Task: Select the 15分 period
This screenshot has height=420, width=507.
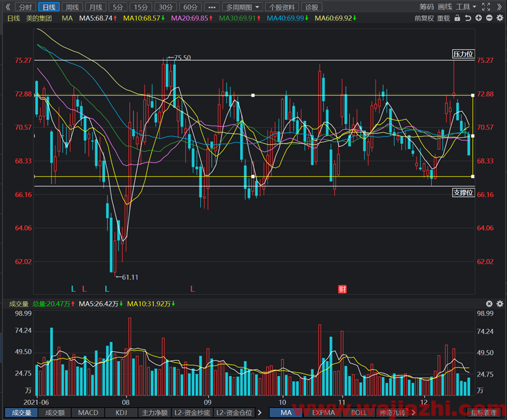Action: tap(141, 7)
